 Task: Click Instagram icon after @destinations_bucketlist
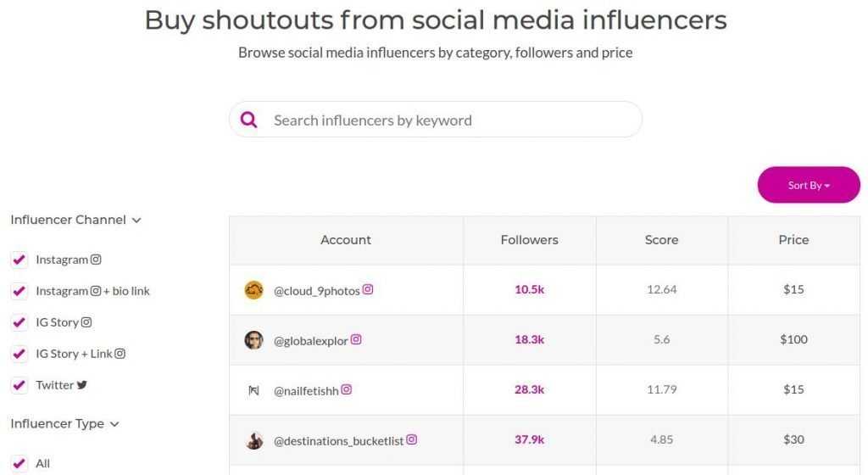pyautogui.click(x=411, y=439)
